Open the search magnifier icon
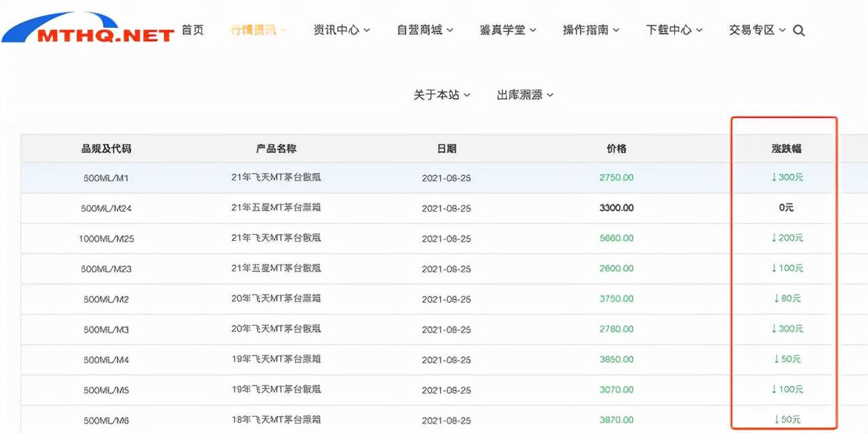Screen dimensions: 868x433 click(x=799, y=31)
